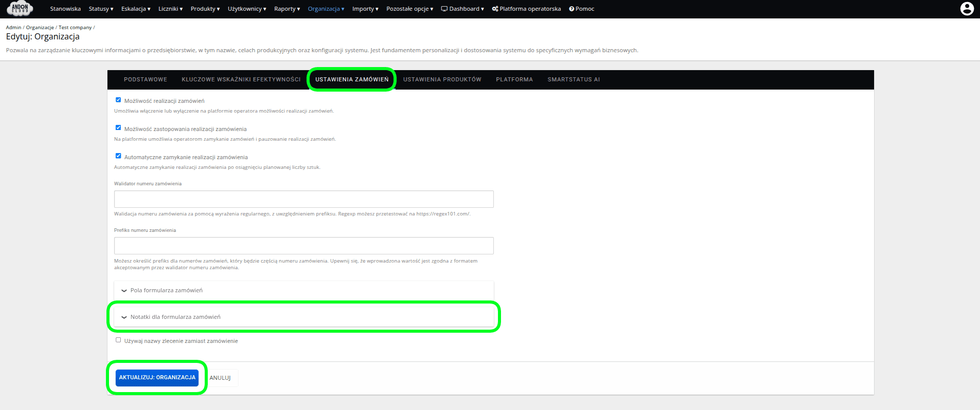Click the Andon Cloud logo icon
Screen dimensions: 980x410
20,9
